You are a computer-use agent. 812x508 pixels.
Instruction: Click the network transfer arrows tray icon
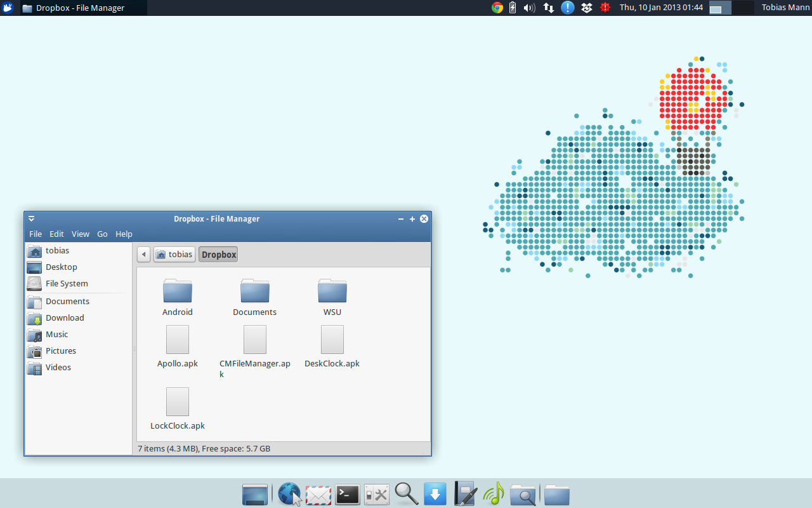point(549,8)
